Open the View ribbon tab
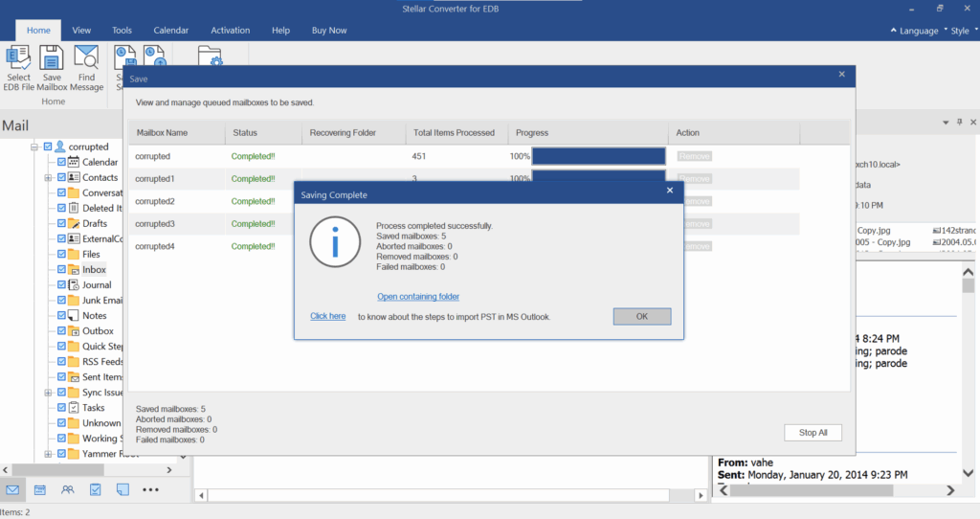 (81, 30)
